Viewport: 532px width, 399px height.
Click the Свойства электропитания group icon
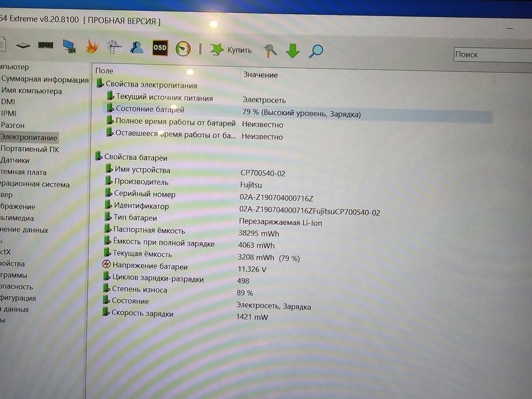coord(100,83)
